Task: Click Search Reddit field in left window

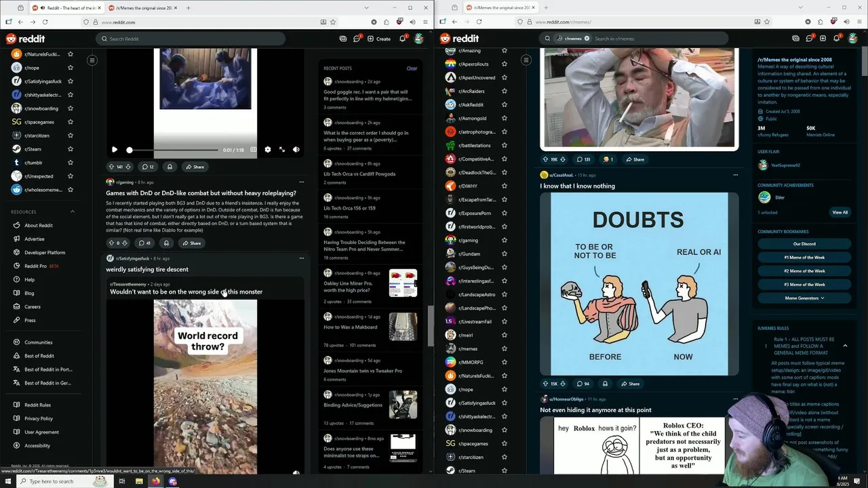Action: tap(191, 39)
